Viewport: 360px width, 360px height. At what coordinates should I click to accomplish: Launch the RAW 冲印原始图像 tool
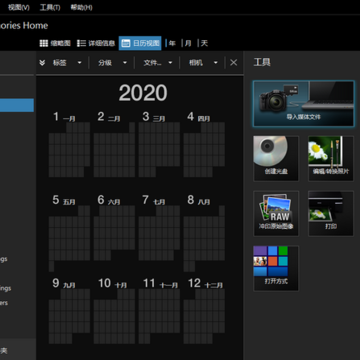(276, 214)
